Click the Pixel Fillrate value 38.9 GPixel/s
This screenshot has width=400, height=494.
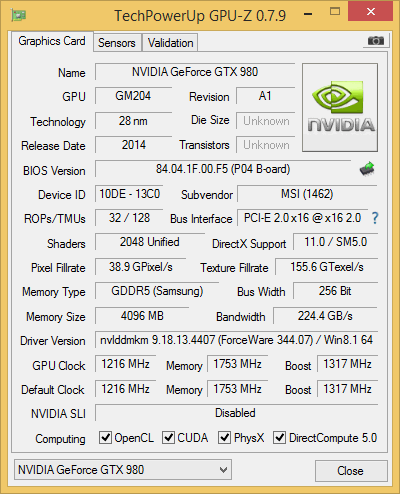pos(140,267)
